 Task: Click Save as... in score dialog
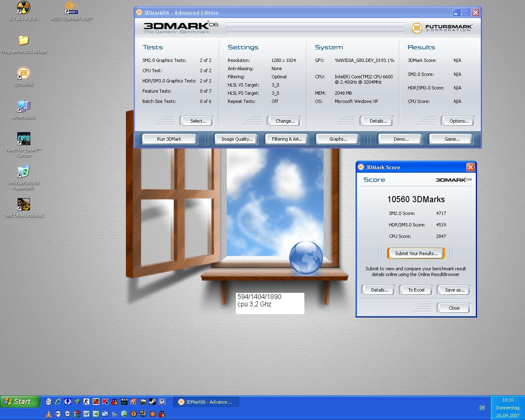(454, 290)
